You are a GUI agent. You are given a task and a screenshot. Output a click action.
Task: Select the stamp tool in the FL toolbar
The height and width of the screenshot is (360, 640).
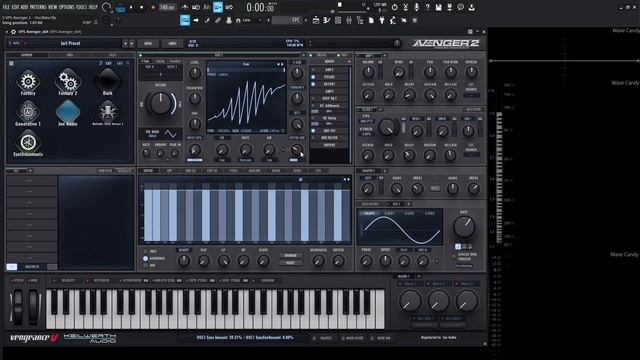pos(229,20)
